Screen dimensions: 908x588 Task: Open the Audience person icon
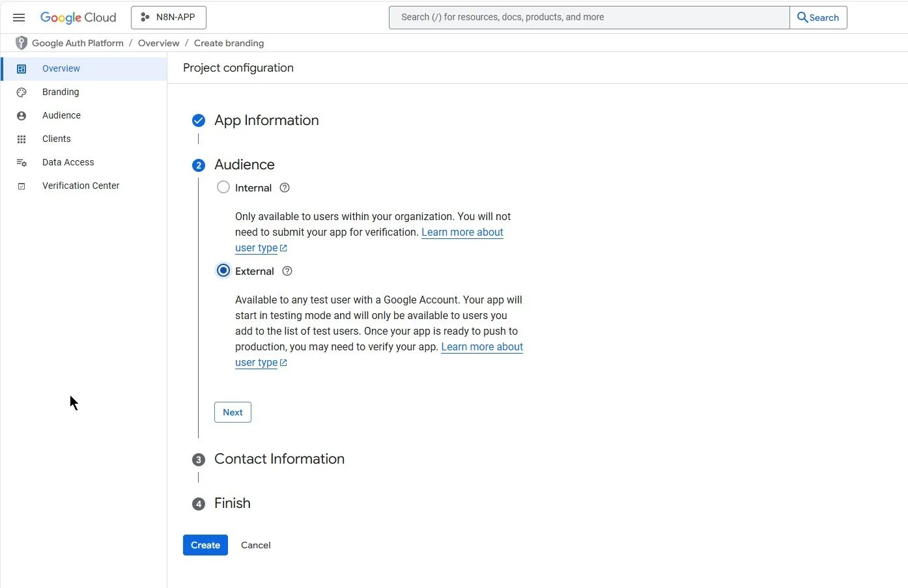tap(21, 115)
